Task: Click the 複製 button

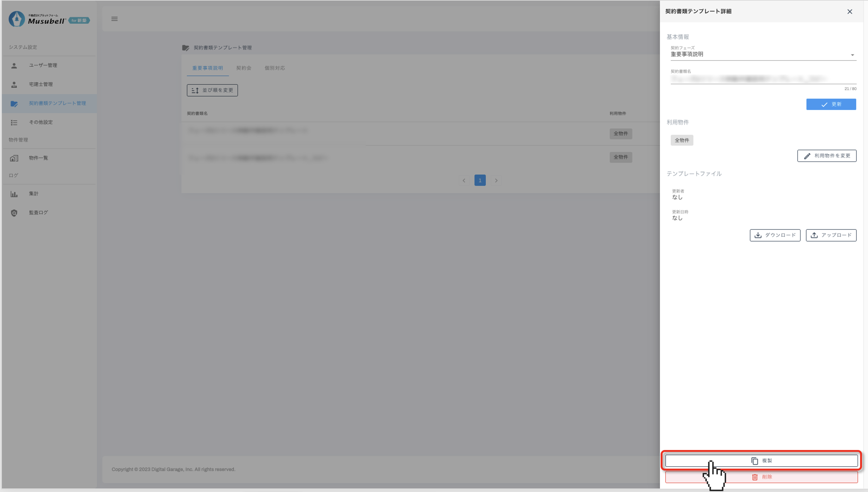Action: pos(761,460)
